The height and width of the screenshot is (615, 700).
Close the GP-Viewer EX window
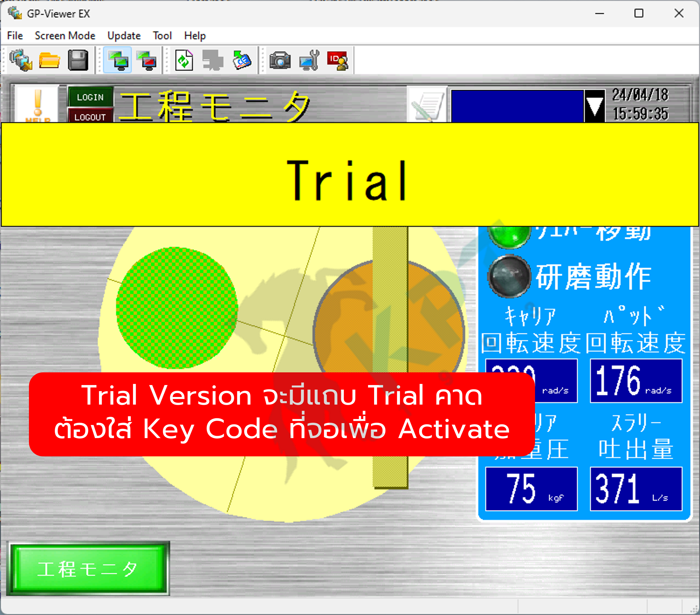[679, 13]
